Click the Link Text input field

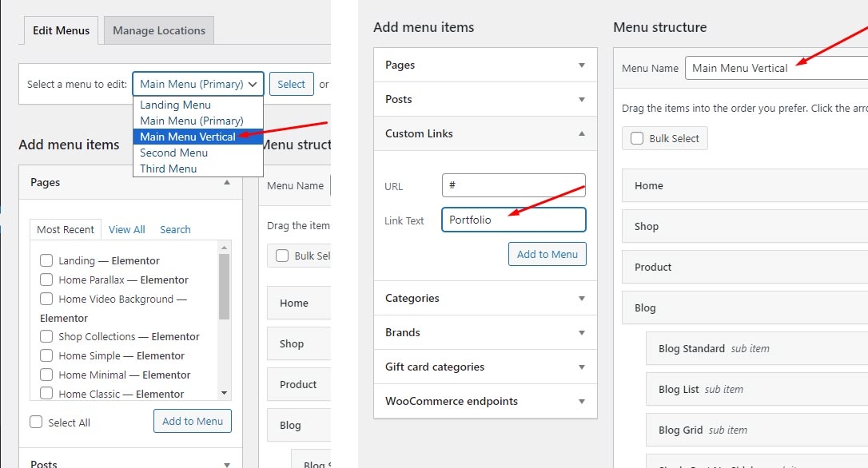(513, 220)
